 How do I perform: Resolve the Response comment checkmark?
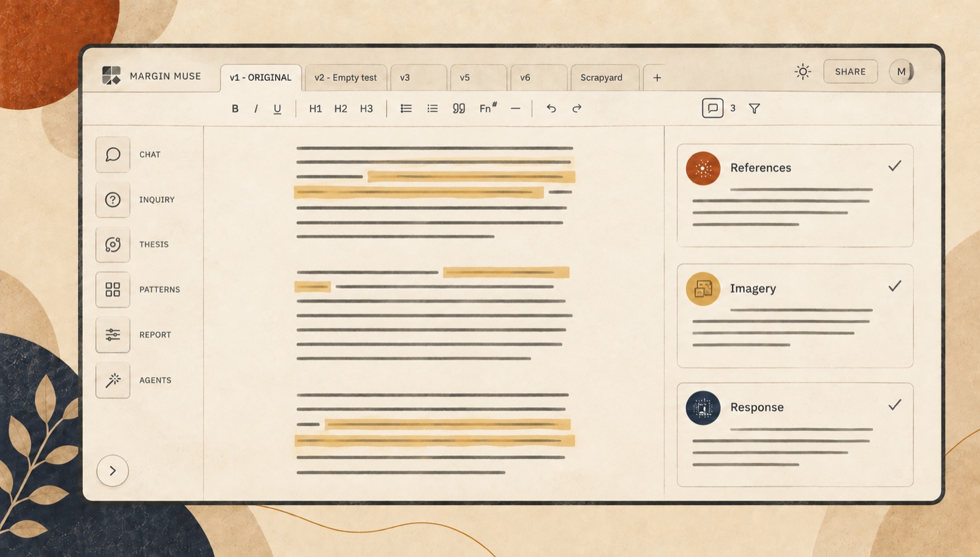[895, 405]
